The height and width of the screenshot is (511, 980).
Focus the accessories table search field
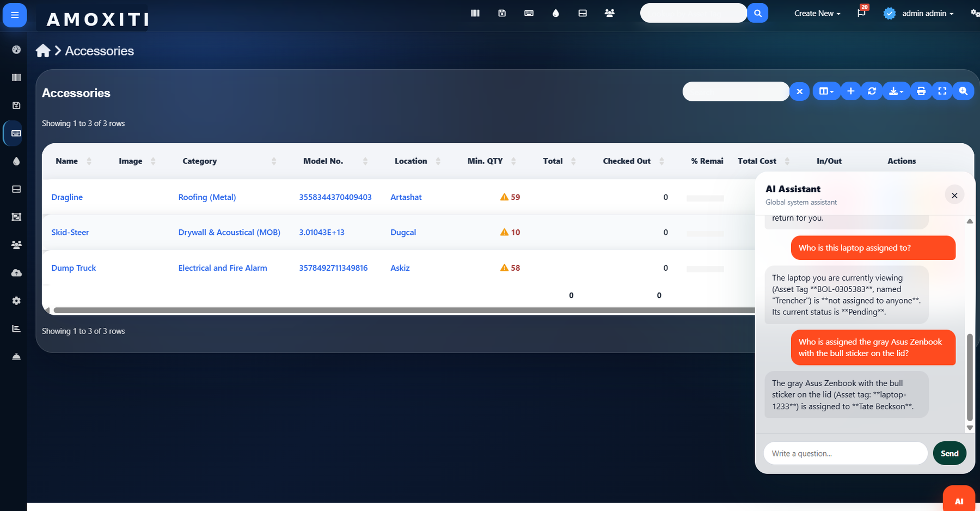click(x=736, y=92)
